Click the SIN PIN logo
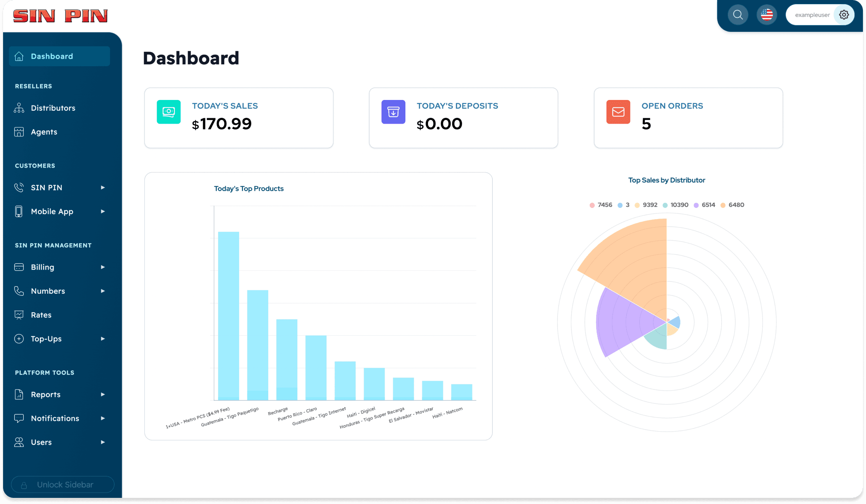 [60, 16]
